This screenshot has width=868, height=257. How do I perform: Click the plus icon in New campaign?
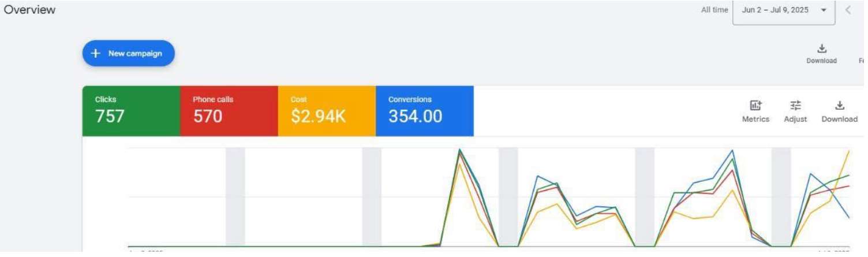pyautogui.click(x=96, y=53)
